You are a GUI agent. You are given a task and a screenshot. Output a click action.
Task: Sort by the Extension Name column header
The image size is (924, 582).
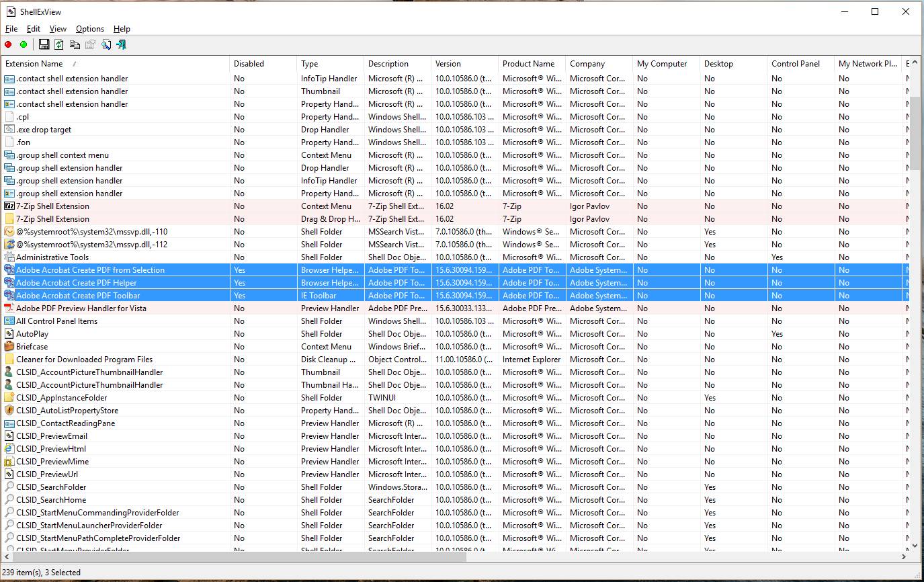pos(115,64)
